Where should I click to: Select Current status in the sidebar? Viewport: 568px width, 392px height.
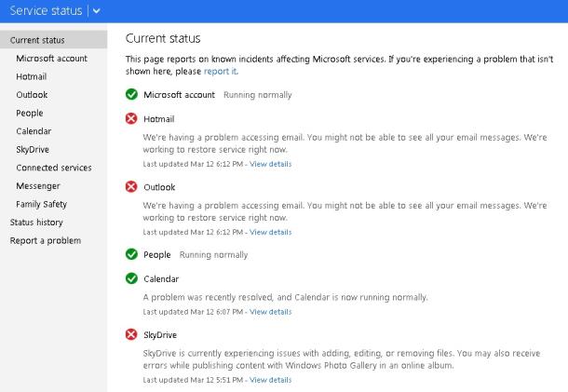pyautogui.click(x=54, y=40)
